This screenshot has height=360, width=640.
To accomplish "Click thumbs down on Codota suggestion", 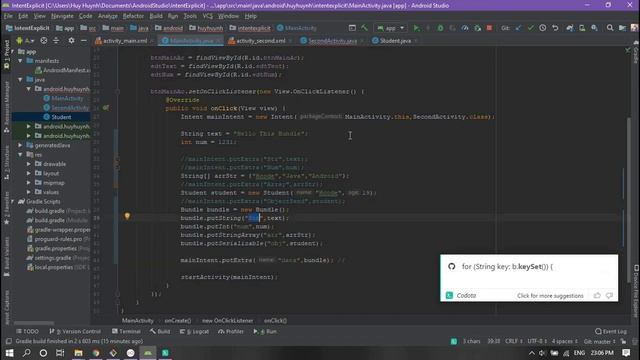I will [609, 295].
